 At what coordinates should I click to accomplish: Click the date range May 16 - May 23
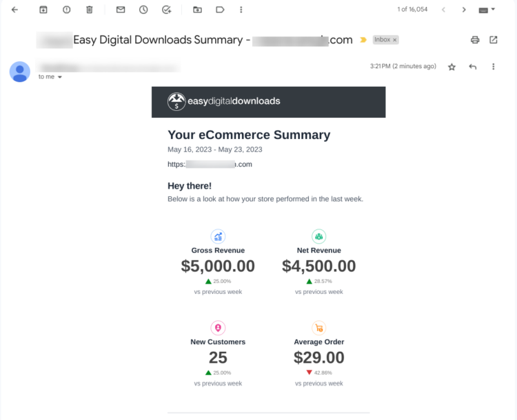(214, 149)
